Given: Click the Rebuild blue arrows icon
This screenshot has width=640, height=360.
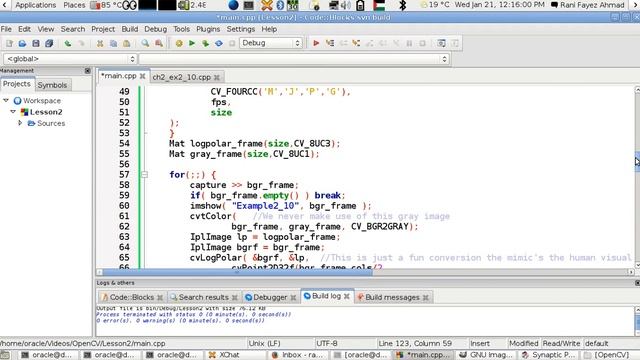Looking at the screenshot, I should [219, 43].
